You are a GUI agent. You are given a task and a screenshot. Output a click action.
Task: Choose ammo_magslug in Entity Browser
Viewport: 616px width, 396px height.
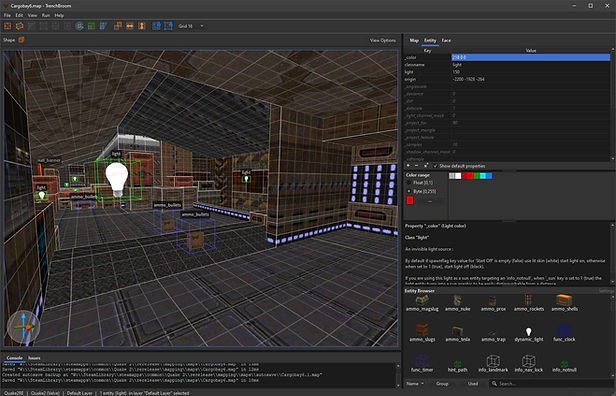422,304
